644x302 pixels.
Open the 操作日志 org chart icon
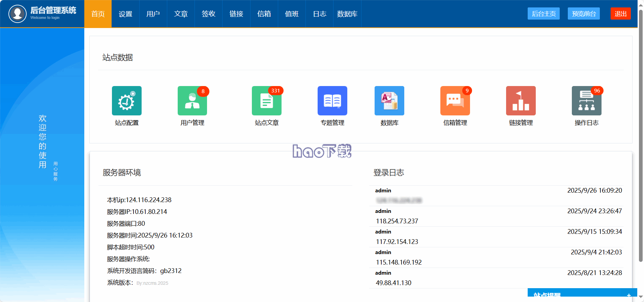point(586,101)
